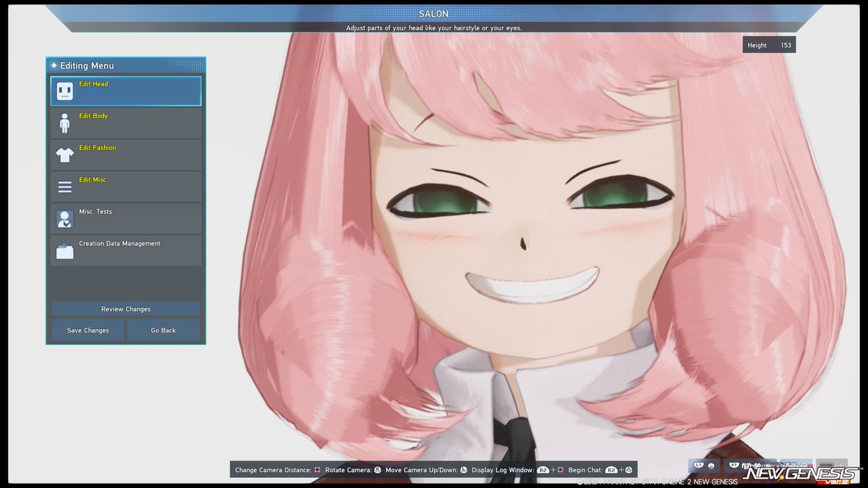The height and width of the screenshot is (488, 868).
Task: Click the 'Adjust parts of your head' description
Action: click(x=433, y=28)
